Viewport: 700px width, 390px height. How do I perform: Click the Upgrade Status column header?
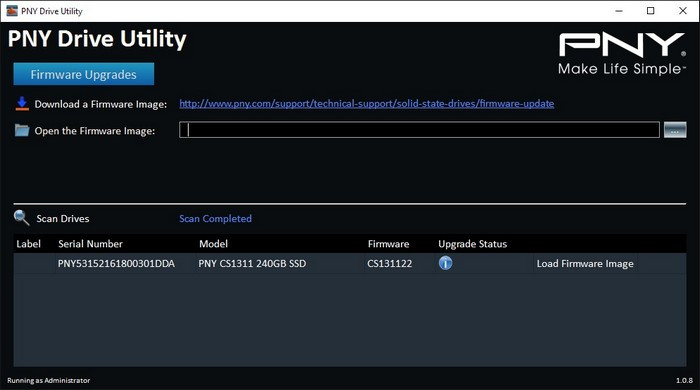[472, 244]
